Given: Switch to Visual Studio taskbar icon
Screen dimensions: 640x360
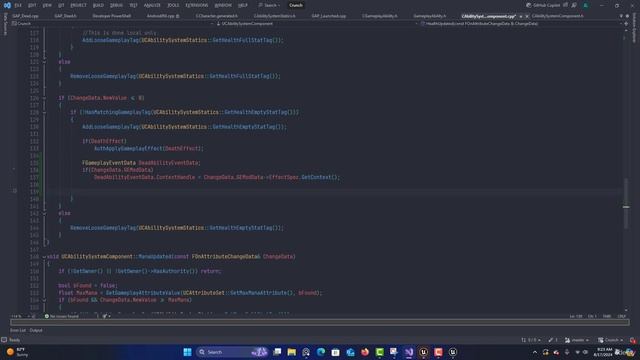Looking at the screenshot, I should (409, 352).
